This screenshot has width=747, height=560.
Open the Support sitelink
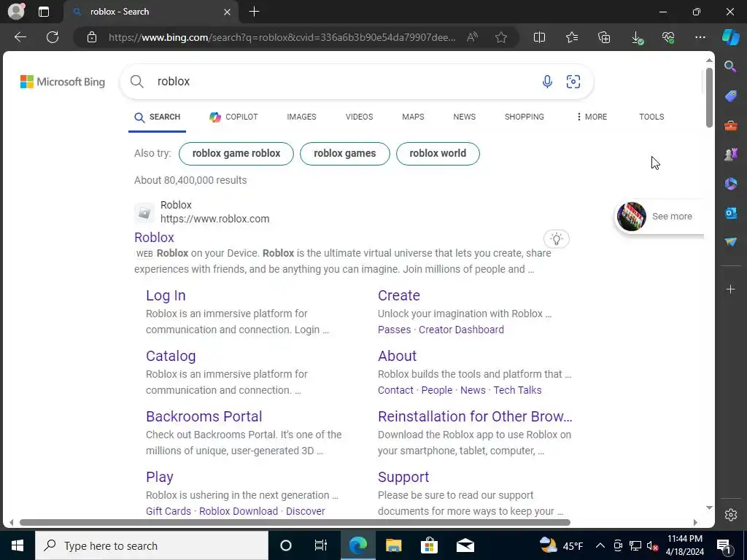pyautogui.click(x=403, y=477)
